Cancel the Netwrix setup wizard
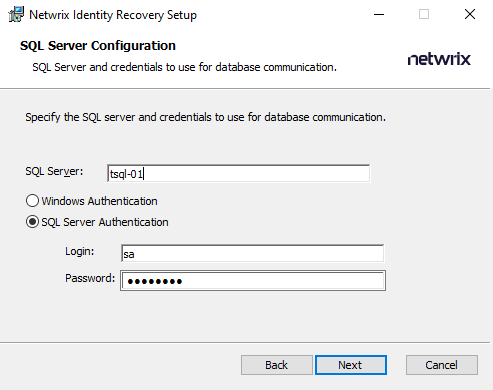This screenshot has height=390, width=493. coord(442,365)
